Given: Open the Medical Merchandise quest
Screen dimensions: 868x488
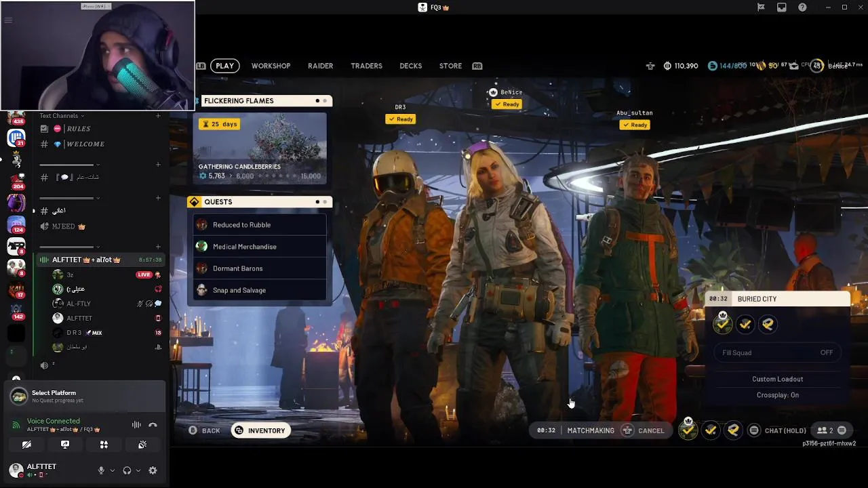Looking at the screenshot, I should tap(260, 247).
